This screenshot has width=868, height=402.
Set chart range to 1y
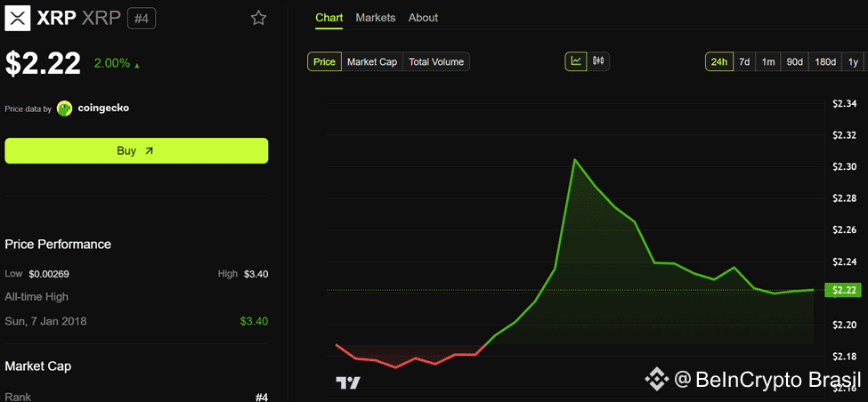[853, 62]
